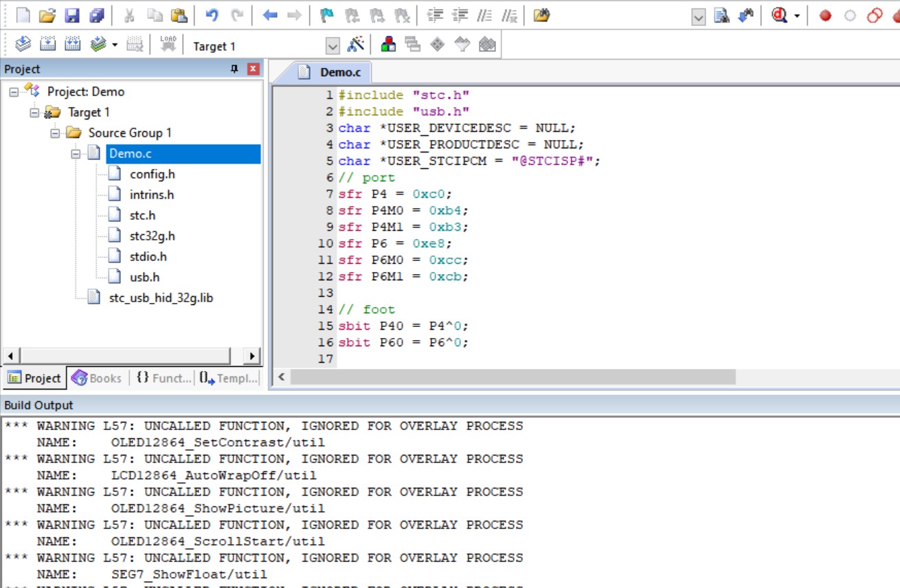Undo the last edit

coord(212,15)
